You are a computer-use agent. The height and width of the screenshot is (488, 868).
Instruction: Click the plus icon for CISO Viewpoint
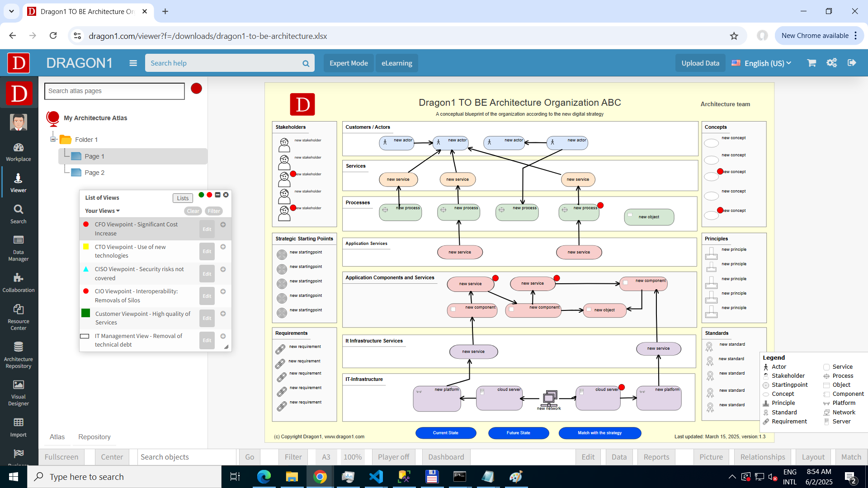(223, 269)
